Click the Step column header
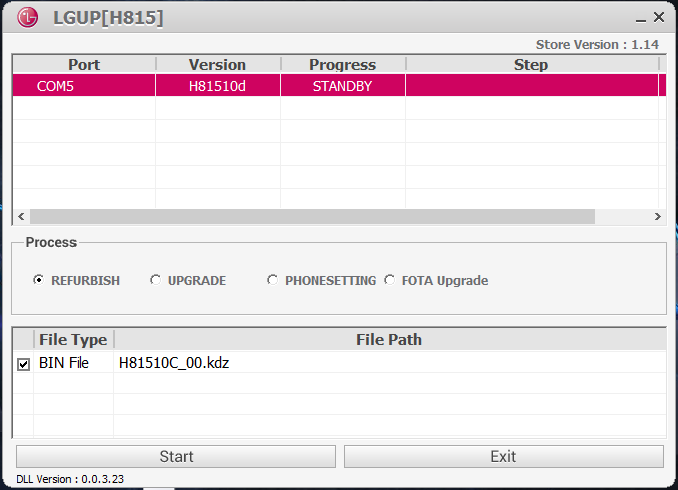This screenshot has width=678, height=490. (530, 65)
